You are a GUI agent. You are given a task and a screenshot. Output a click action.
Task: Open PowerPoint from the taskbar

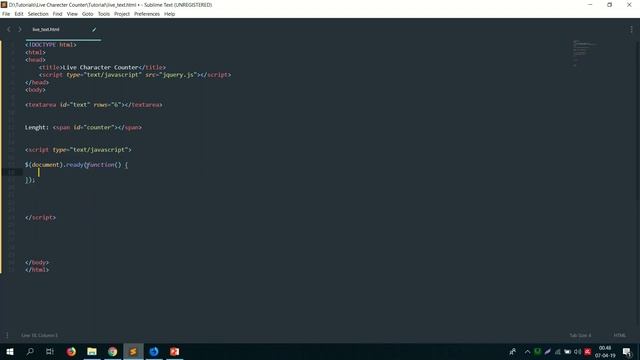tap(174, 351)
